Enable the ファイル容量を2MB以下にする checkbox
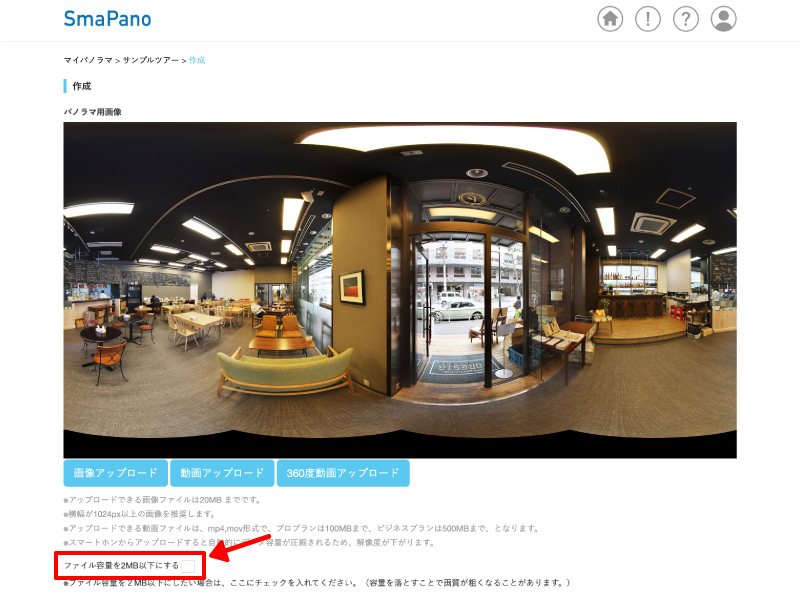 [188, 566]
